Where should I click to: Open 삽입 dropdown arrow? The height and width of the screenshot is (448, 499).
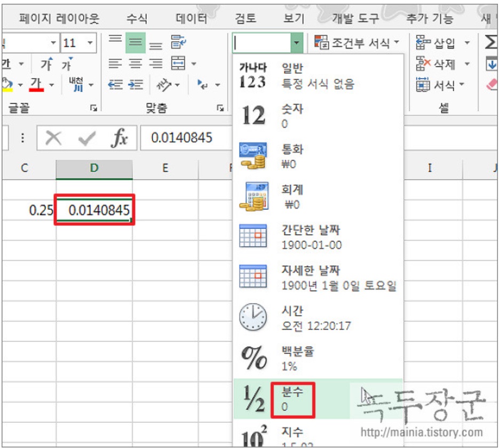coord(467,43)
